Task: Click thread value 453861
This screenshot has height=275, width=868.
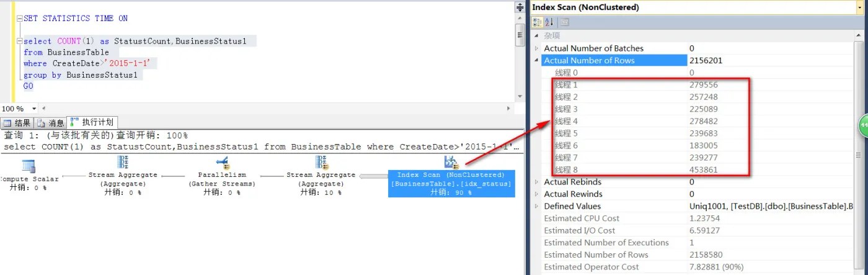Action: (704, 169)
